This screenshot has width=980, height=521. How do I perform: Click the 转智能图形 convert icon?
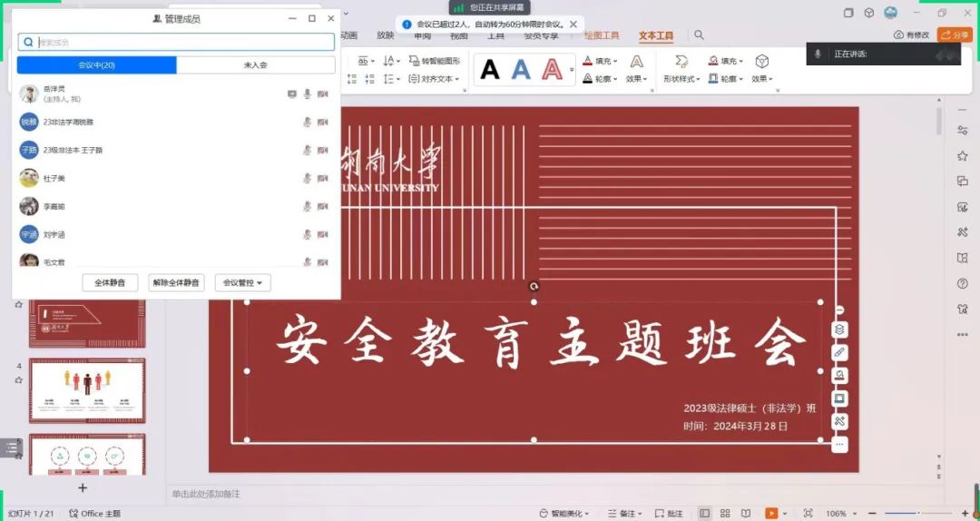[414, 61]
